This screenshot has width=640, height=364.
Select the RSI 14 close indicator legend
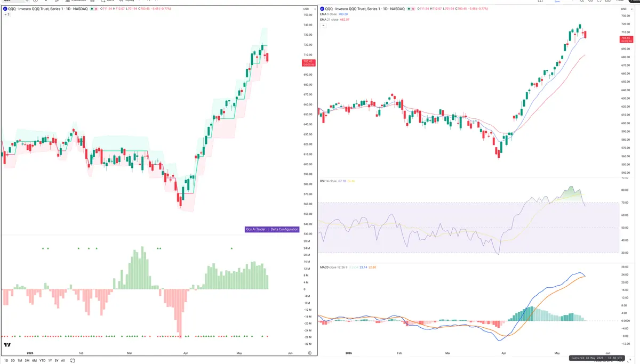329,181
